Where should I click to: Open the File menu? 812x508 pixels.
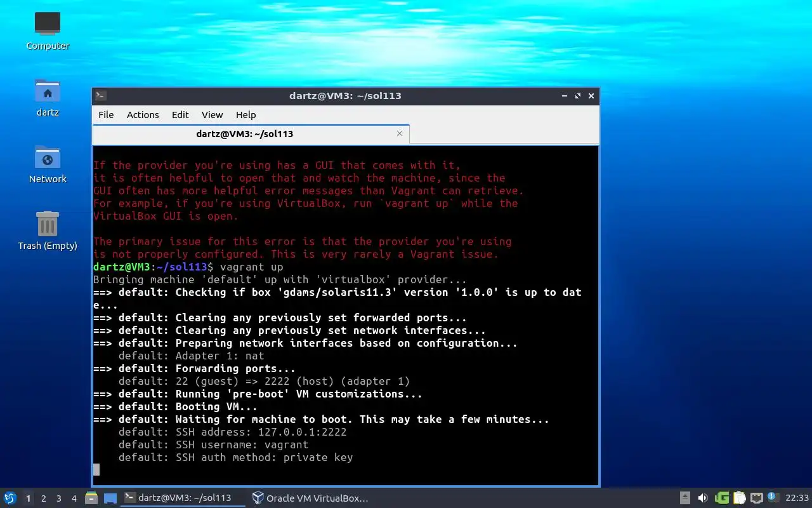point(106,115)
